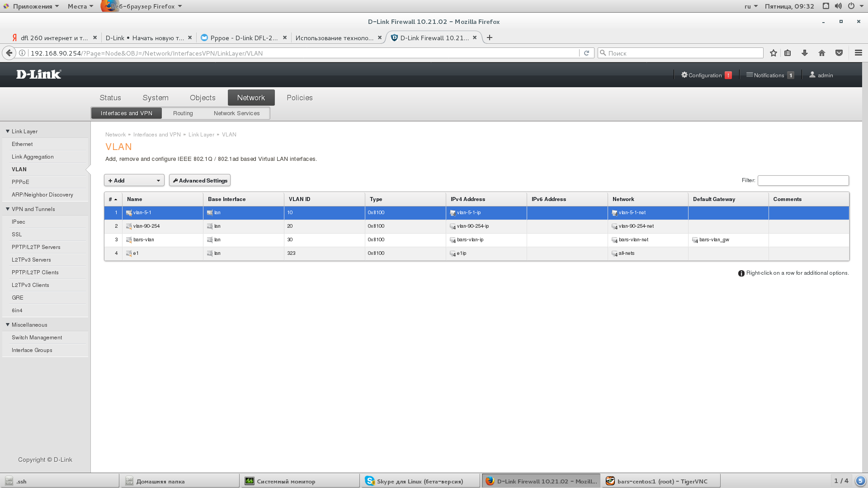
Task: Click Firefox bookmark star icon
Action: click(x=774, y=53)
